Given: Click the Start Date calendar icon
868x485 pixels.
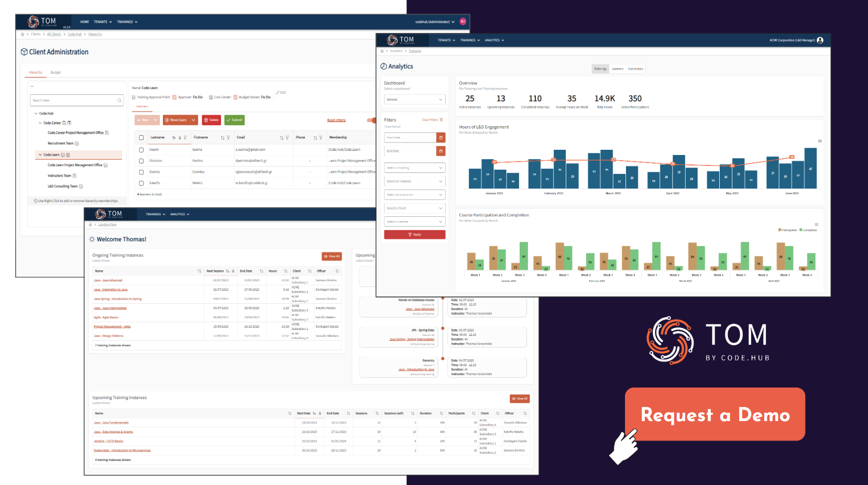Looking at the screenshot, I should click(x=441, y=138).
